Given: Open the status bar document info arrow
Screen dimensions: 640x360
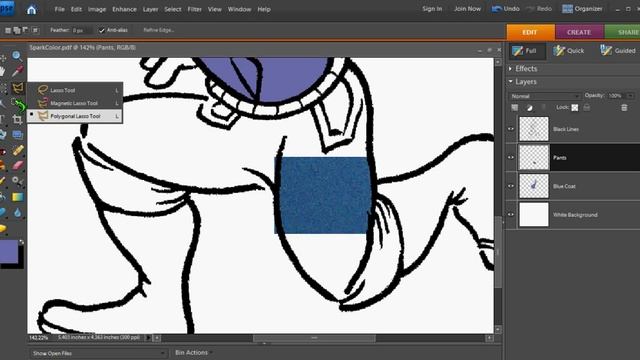Looking at the screenshot, I should [148, 338].
